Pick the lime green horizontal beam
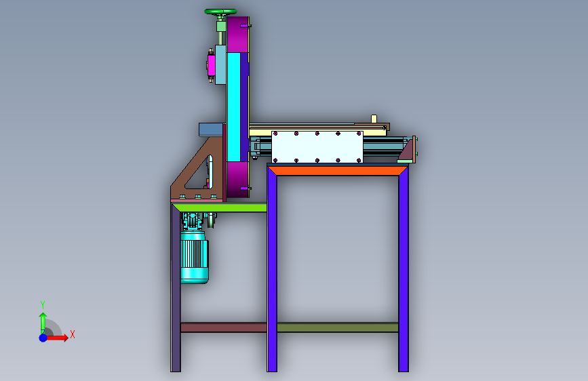Viewport: 588px width, 381px height. coord(219,207)
